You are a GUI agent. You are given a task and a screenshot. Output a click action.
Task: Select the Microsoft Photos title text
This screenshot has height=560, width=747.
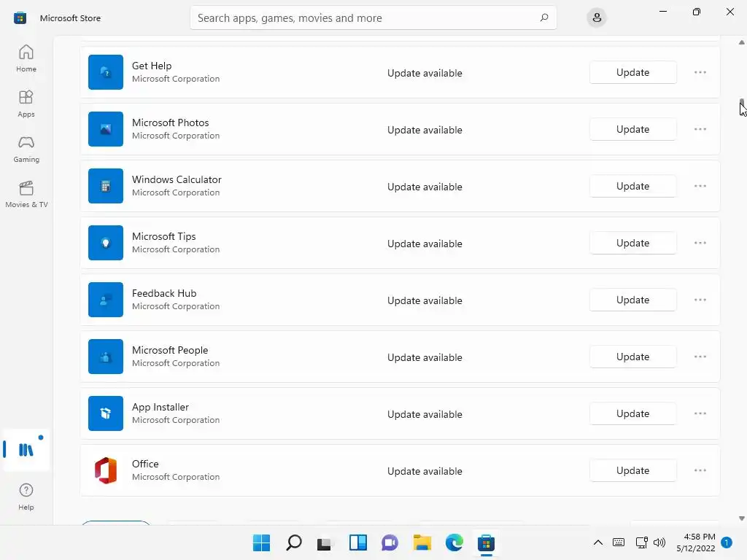170,122
